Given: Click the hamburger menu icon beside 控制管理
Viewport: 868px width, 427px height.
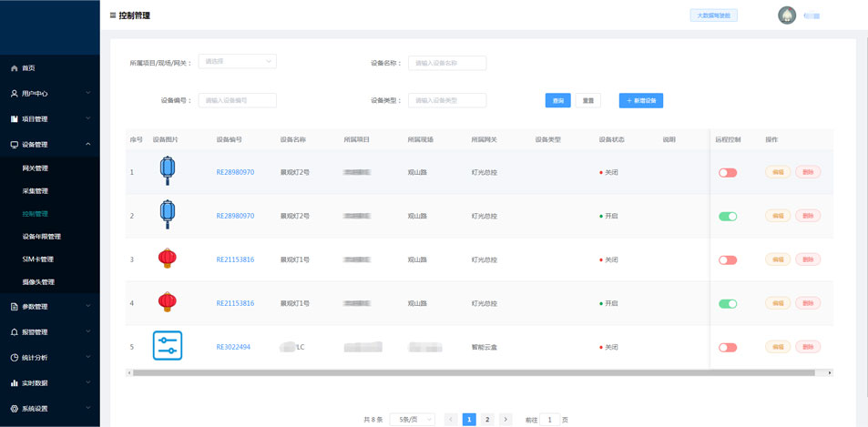Looking at the screenshot, I should coord(113,15).
